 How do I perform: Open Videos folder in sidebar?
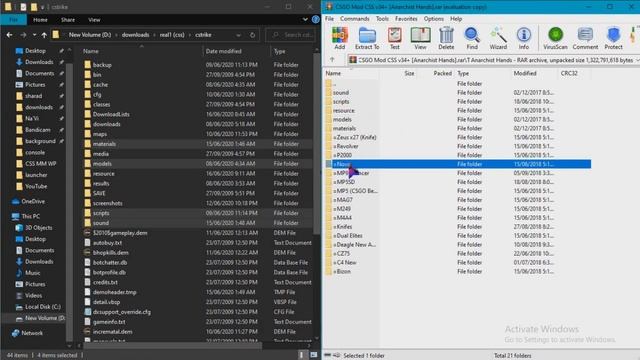[29, 295]
